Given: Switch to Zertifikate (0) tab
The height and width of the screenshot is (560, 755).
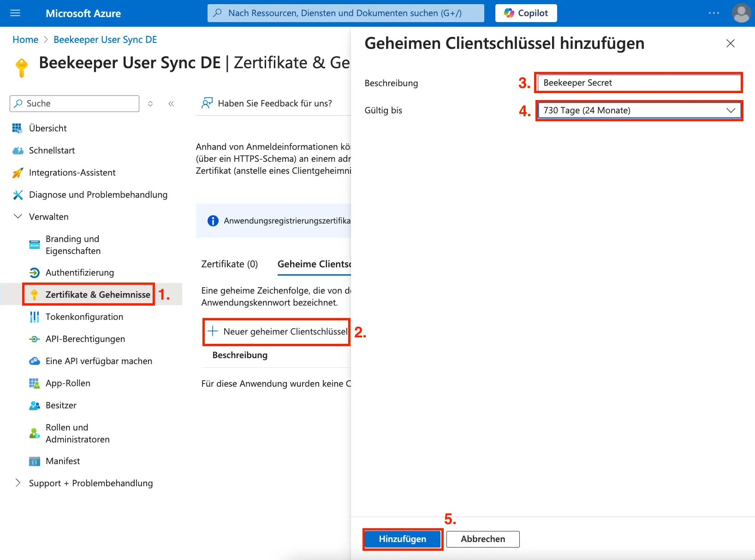Looking at the screenshot, I should click(230, 264).
